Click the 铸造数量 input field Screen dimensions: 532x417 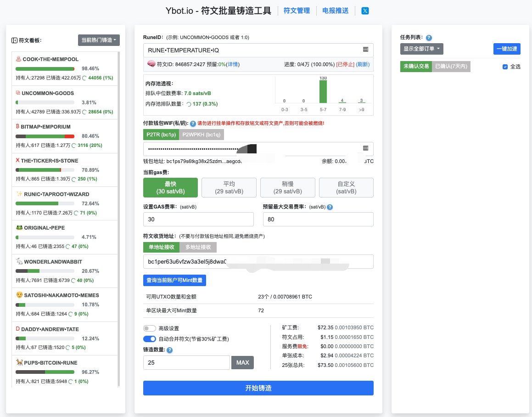tap(186, 363)
